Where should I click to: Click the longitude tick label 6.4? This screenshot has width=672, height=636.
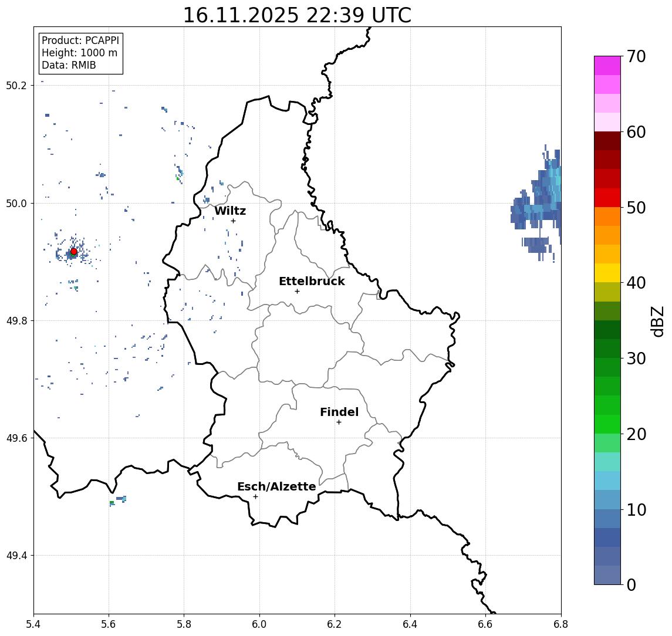(410, 624)
